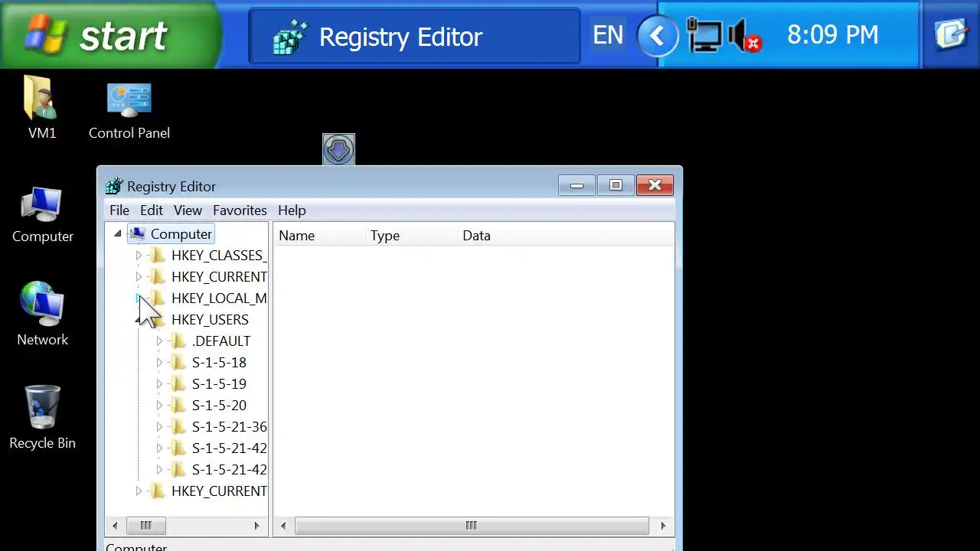Click the .DEFAULT folder icon
Screen dimensions: 980x551
(x=178, y=341)
